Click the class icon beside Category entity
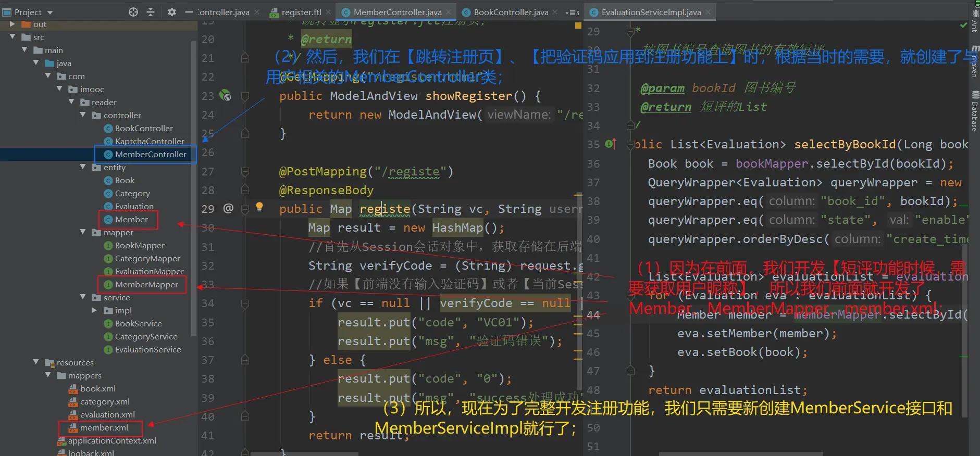This screenshot has width=980, height=456. click(108, 194)
